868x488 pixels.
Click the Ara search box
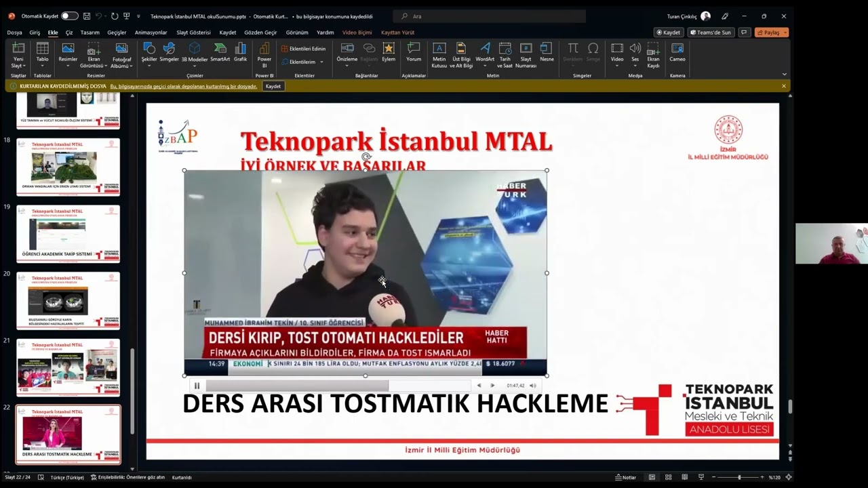[x=490, y=16]
